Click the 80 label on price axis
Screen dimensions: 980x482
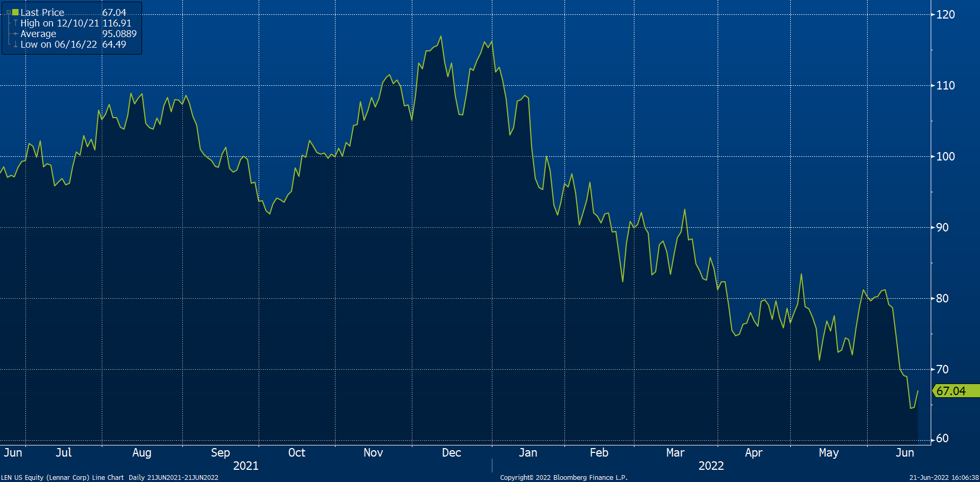click(942, 298)
